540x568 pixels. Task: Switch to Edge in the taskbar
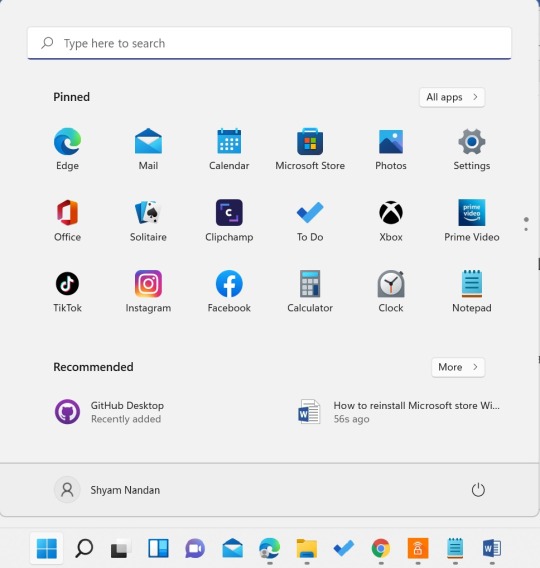tap(269, 548)
